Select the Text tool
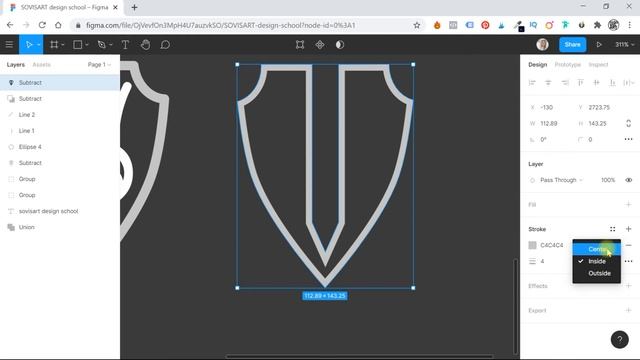 pos(125,44)
